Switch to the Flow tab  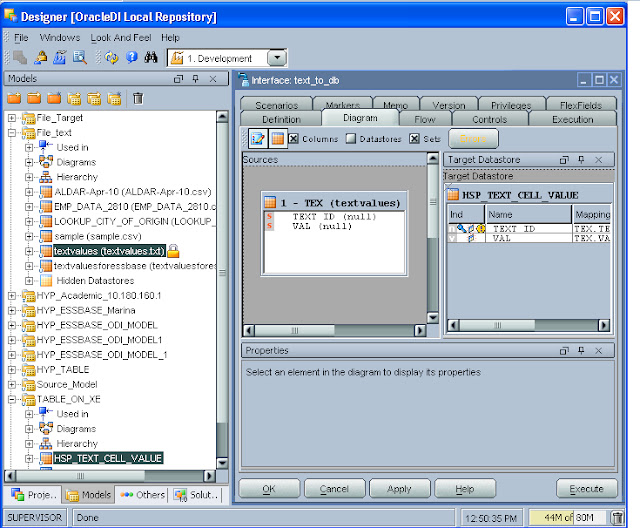(425, 119)
